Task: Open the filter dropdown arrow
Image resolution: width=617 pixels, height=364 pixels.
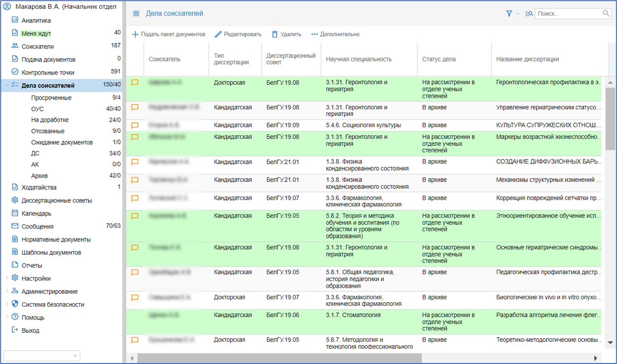Action: (518, 14)
